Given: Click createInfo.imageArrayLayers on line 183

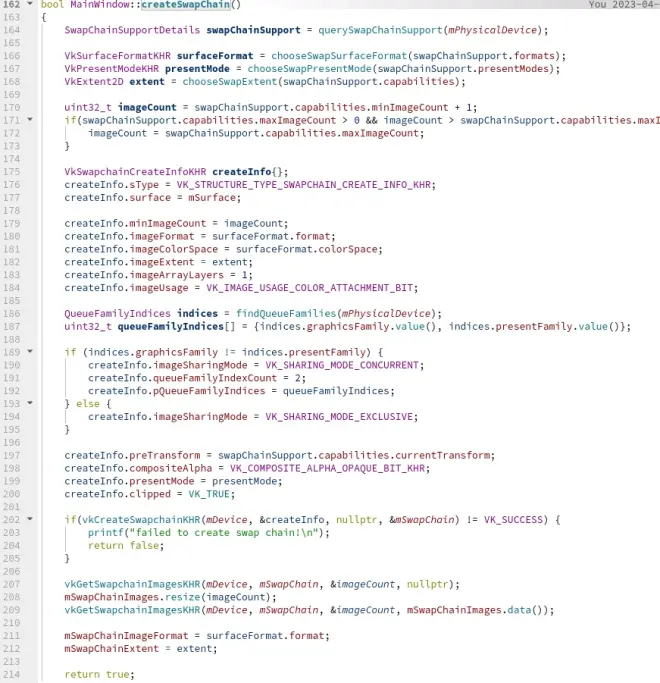Looking at the screenshot, I should (144, 275).
